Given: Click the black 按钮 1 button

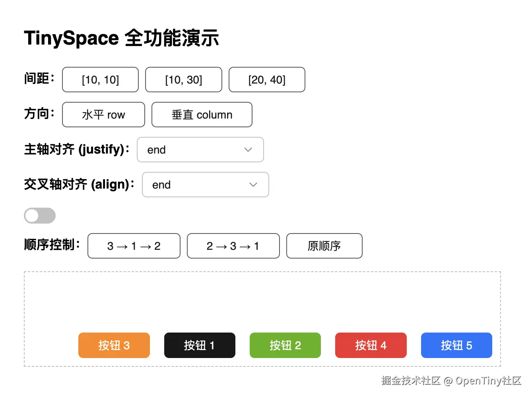Looking at the screenshot, I should point(200,345).
